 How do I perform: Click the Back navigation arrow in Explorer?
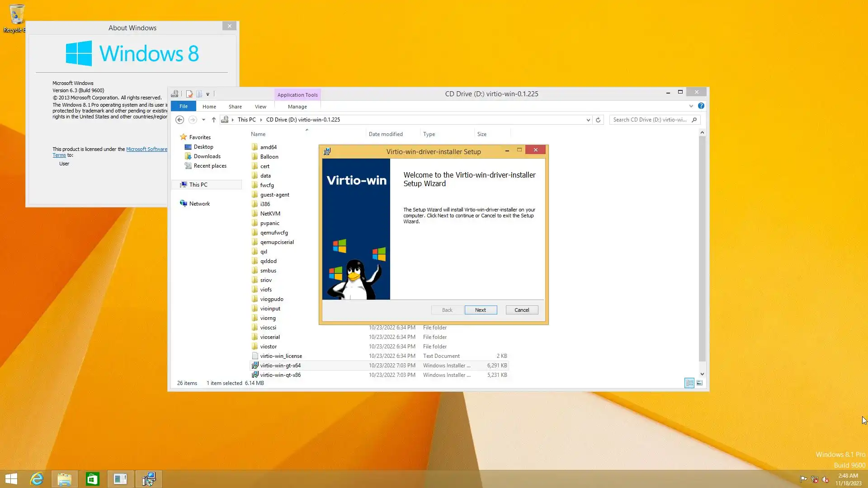(x=179, y=120)
